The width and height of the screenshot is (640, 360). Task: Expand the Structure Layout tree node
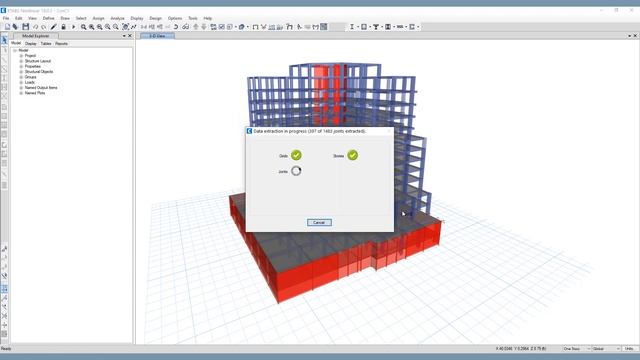[21, 61]
